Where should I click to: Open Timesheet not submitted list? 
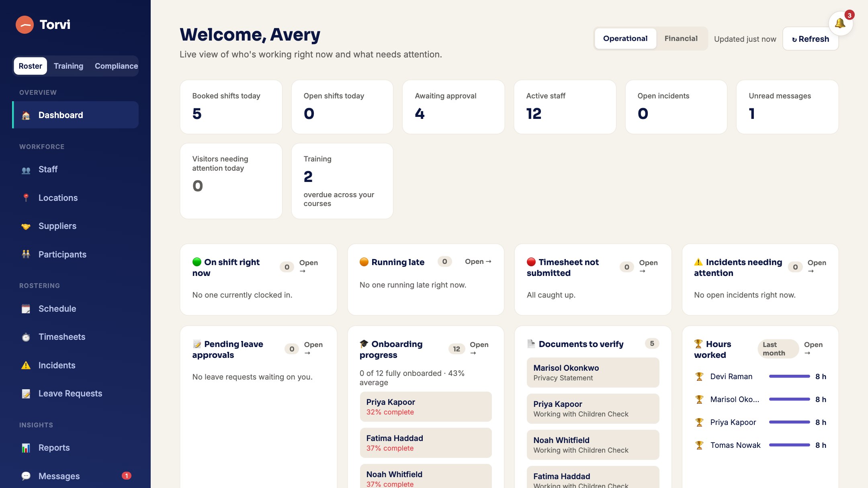(x=649, y=266)
